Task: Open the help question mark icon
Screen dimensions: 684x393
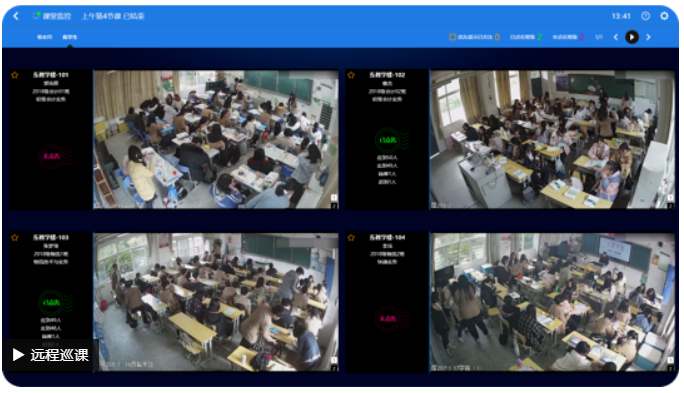Action: 645,16
